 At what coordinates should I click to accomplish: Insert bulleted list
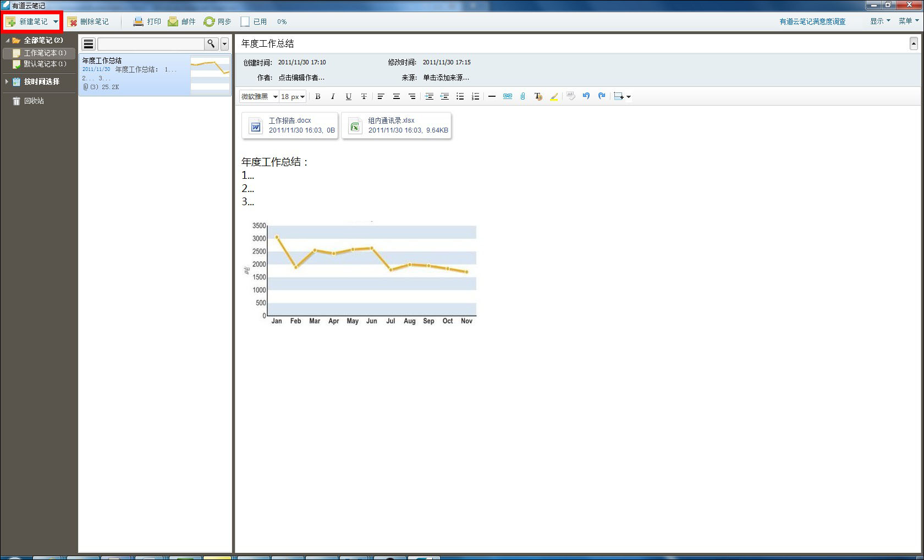coord(460,97)
